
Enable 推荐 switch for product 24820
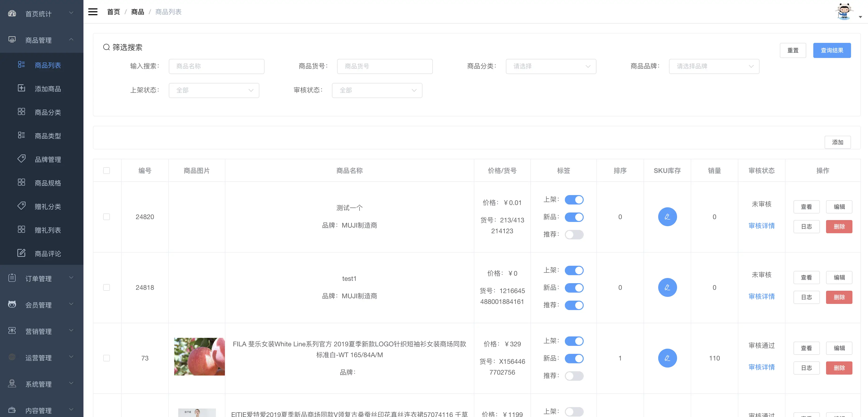tap(574, 235)
